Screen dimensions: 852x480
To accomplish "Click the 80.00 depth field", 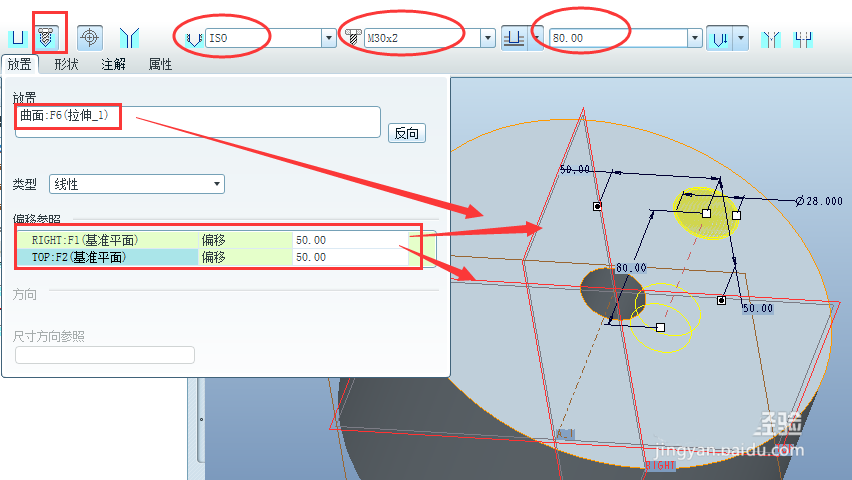I will (619, 38).
